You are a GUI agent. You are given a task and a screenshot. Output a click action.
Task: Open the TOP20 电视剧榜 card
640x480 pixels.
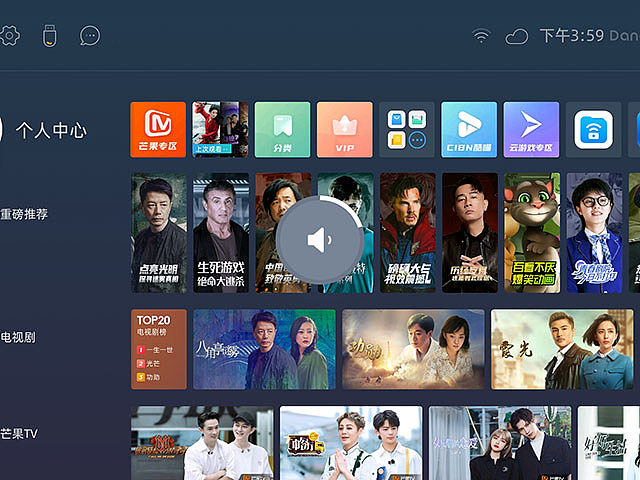[x=159, y=349]
